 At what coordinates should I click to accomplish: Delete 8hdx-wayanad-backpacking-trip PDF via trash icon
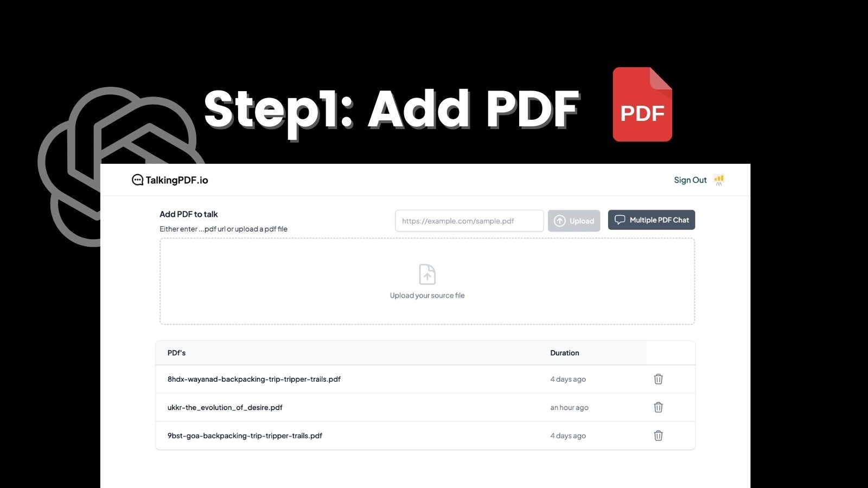(x=658, y=379)
